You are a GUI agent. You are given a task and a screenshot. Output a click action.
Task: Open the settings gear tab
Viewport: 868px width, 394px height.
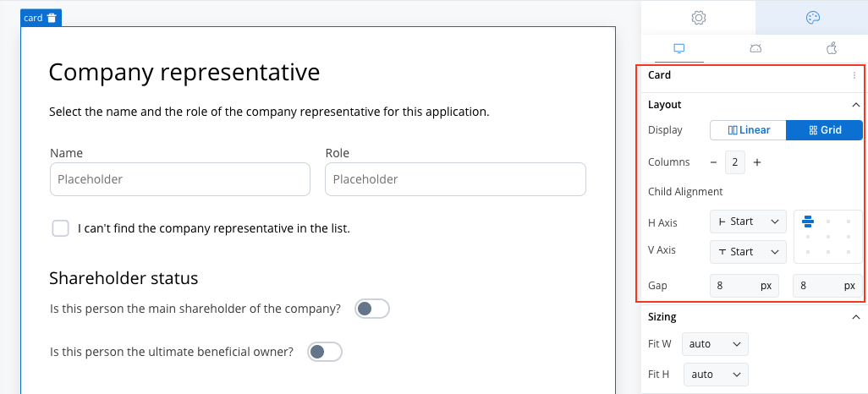coord(699,18)
